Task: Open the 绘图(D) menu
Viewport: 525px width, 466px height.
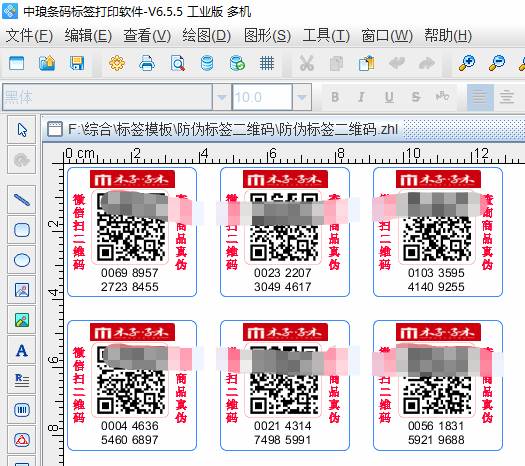Action: pyautogui.click(x=206, y=35)
